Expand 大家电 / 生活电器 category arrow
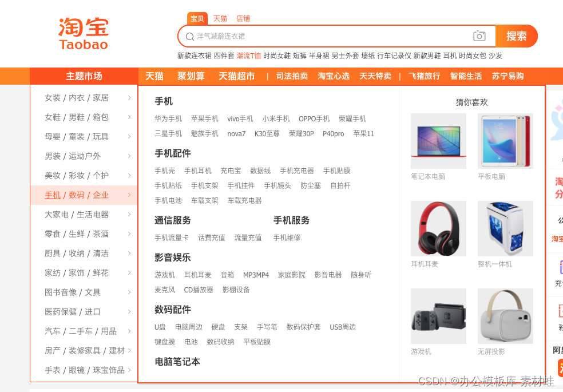 pos(129,214)
